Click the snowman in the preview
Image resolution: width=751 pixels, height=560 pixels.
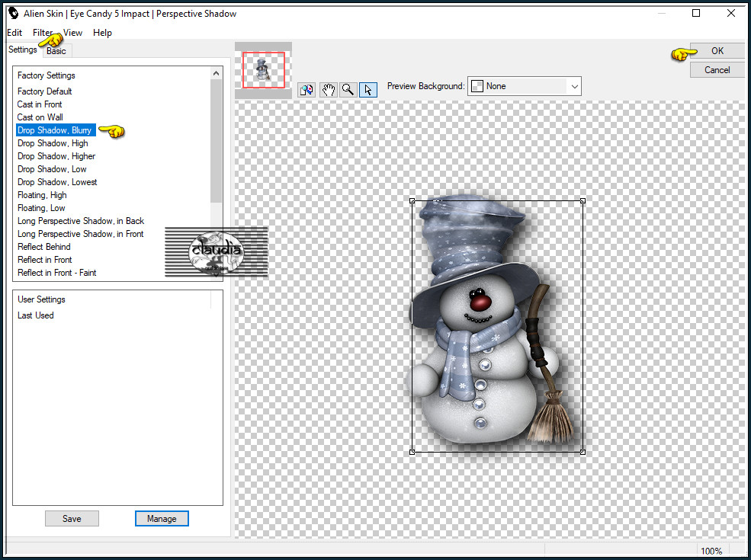[489, 321]
